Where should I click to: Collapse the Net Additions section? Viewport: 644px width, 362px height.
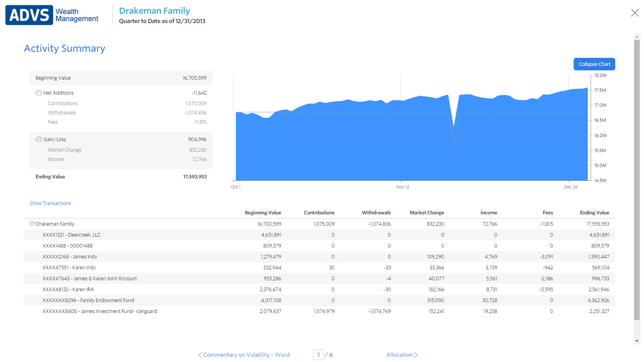[39, 93]
